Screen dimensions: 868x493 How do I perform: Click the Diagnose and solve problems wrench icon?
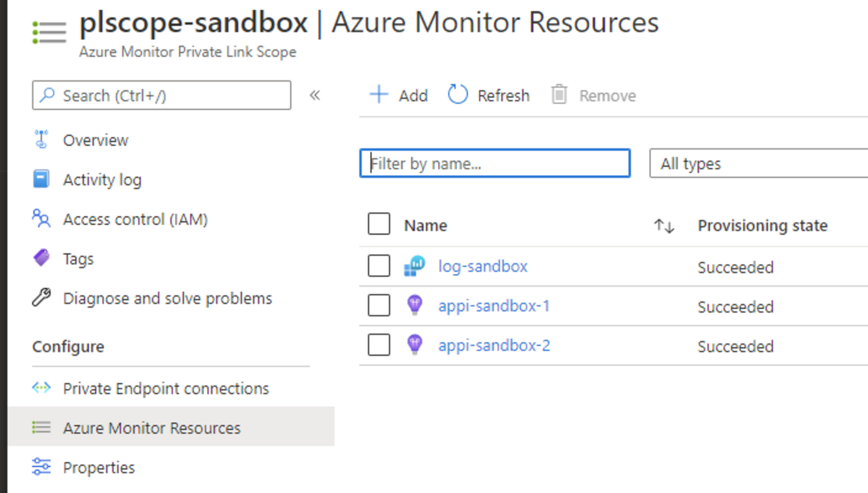(41, 297)
